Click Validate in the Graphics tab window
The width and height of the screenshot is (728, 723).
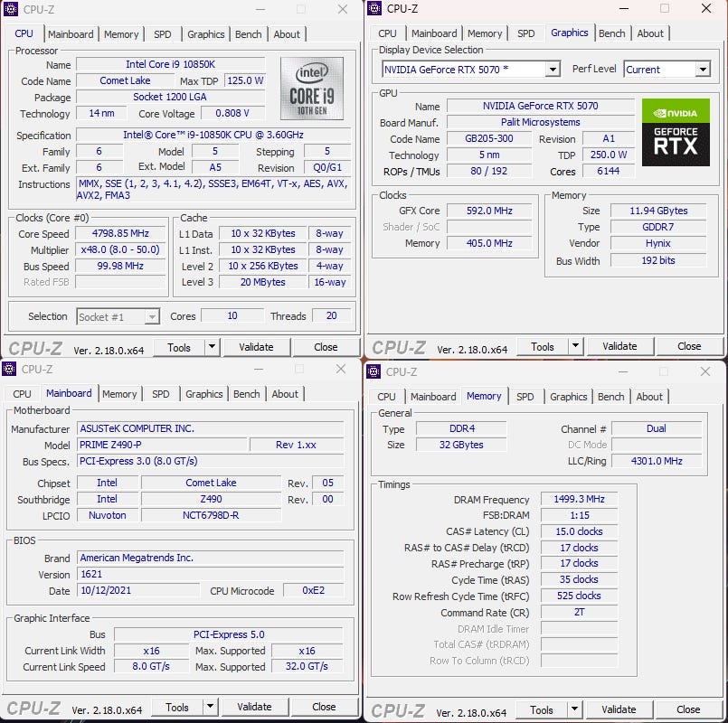click(619, 346)
